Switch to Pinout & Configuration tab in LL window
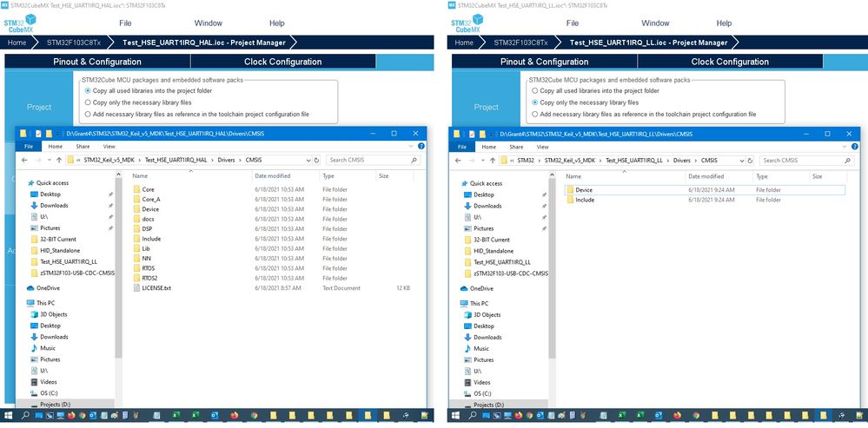This screenshot has height=428, width=868. point(544,62)
